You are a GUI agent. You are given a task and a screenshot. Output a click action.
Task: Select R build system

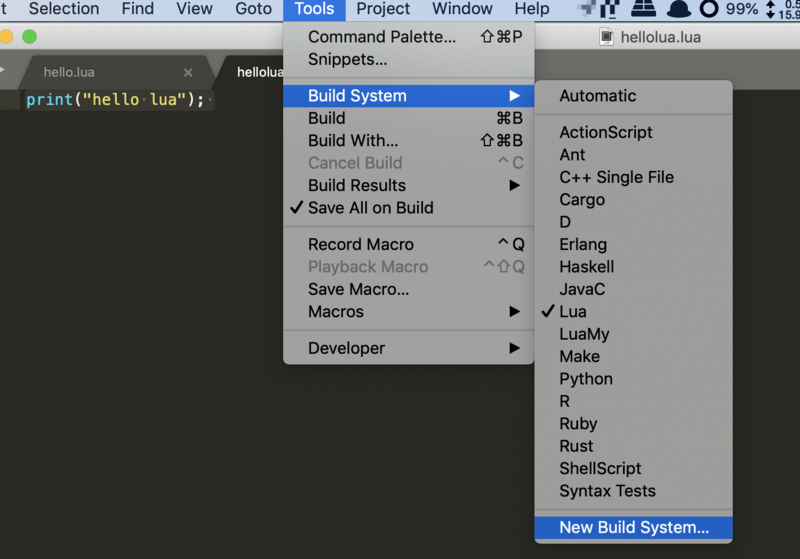point(633,401)
